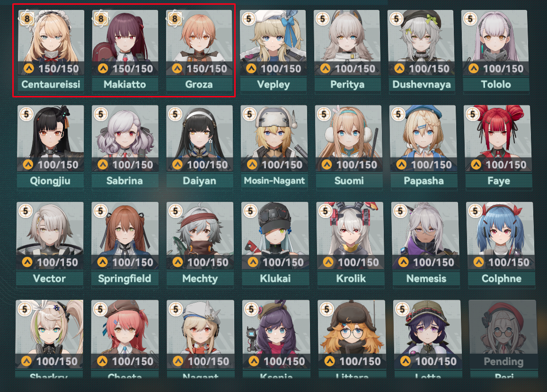Choose the Vector character card
The image size is (547, 392).
click(50, 244)
